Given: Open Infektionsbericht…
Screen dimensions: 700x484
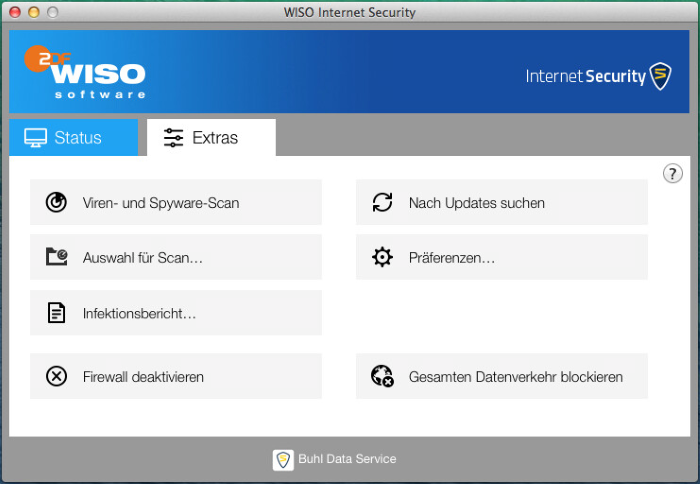Looking at the screenshot, I should tap(176, 313).
